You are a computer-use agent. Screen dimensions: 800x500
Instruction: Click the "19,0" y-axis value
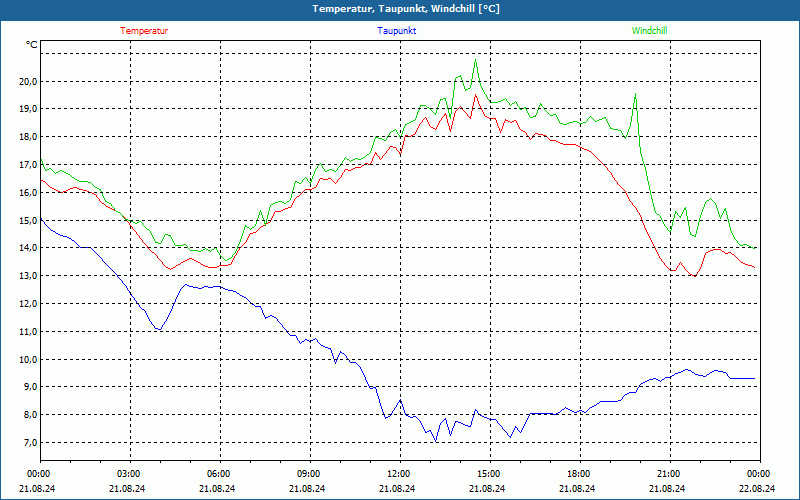pos(28,109)
